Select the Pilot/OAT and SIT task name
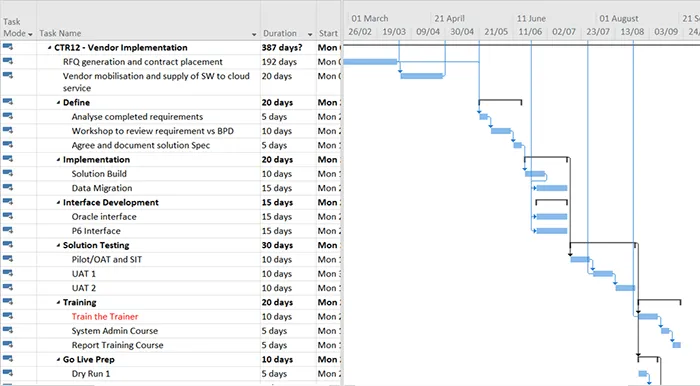Image resolution: width=700 pixels, height=386 pixels. click(107, 259)
